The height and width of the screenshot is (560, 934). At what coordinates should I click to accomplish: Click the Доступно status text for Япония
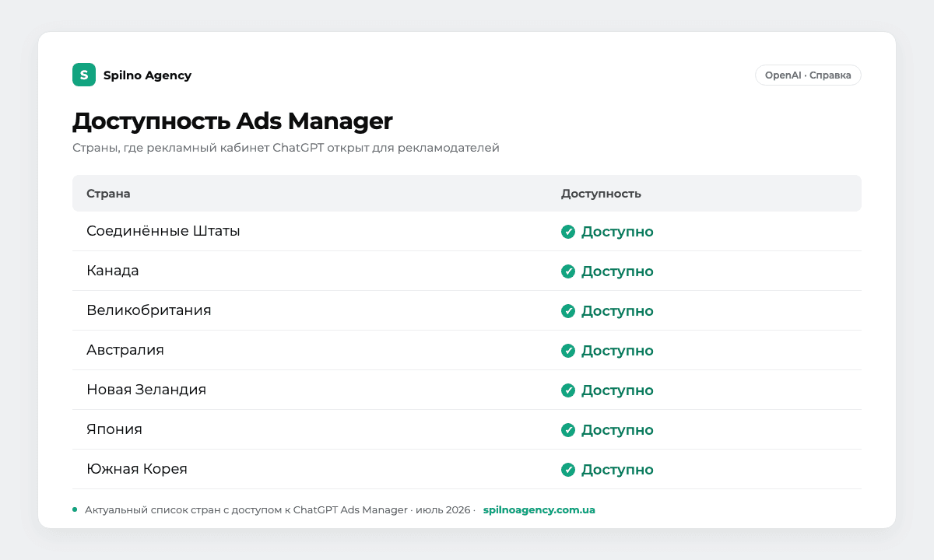pyautogui.click(x=617, y=430)
